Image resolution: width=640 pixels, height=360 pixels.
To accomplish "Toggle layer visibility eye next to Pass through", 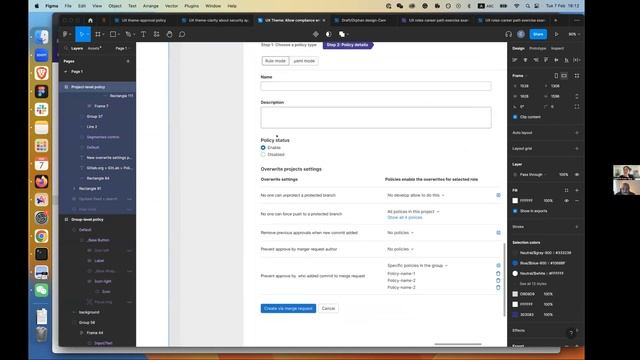I will tap(577, 174).
